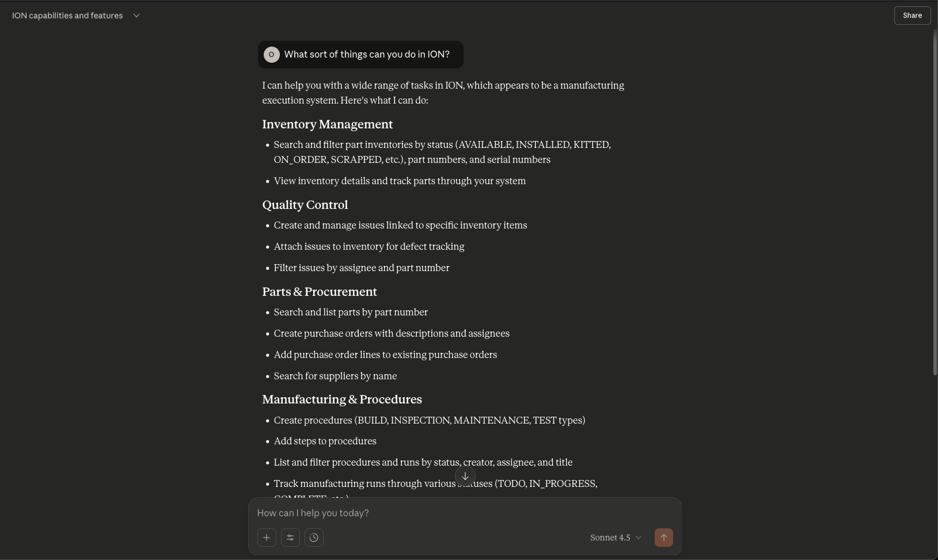Click the Inventory Management heading
The image size is (938, 560).
coord(327,124)
